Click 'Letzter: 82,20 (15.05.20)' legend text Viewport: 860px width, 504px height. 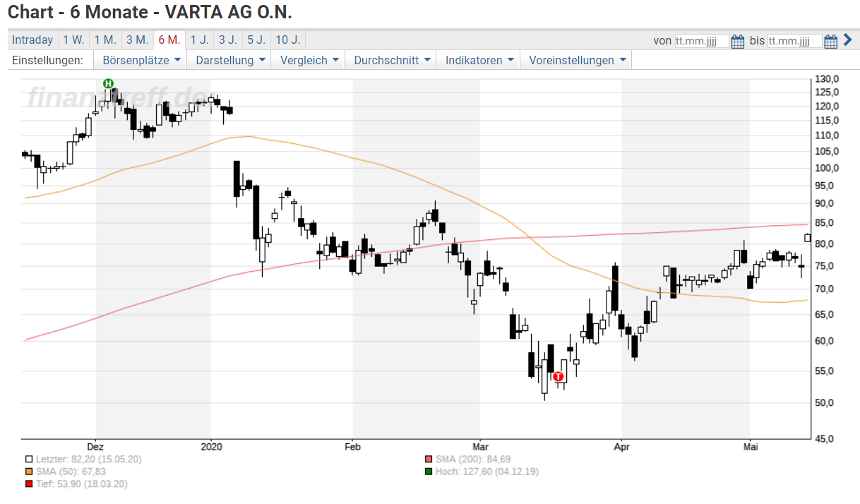click(x=89, y=460)
